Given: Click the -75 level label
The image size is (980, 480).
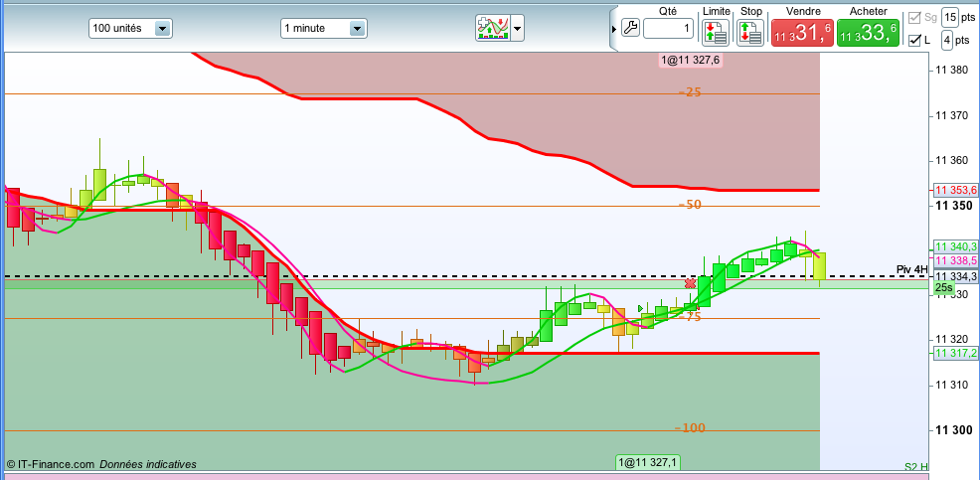Looking at the screenshot, I should (x=690, y=317).
